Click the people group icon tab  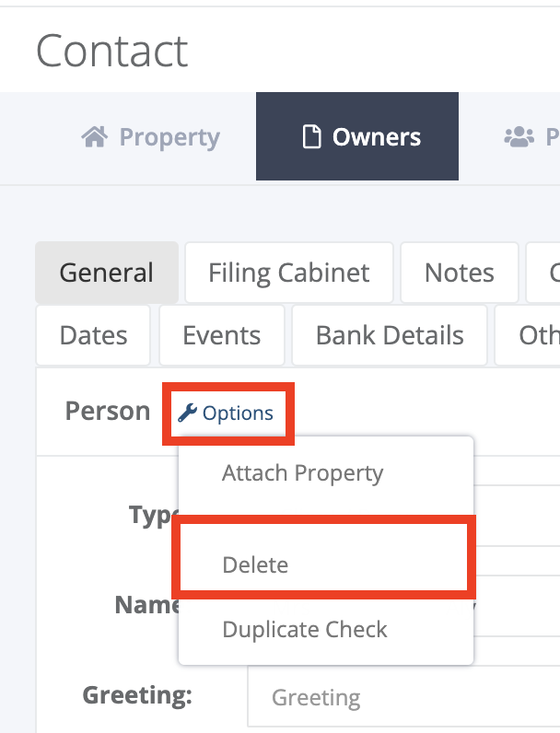tap(519, 137)
